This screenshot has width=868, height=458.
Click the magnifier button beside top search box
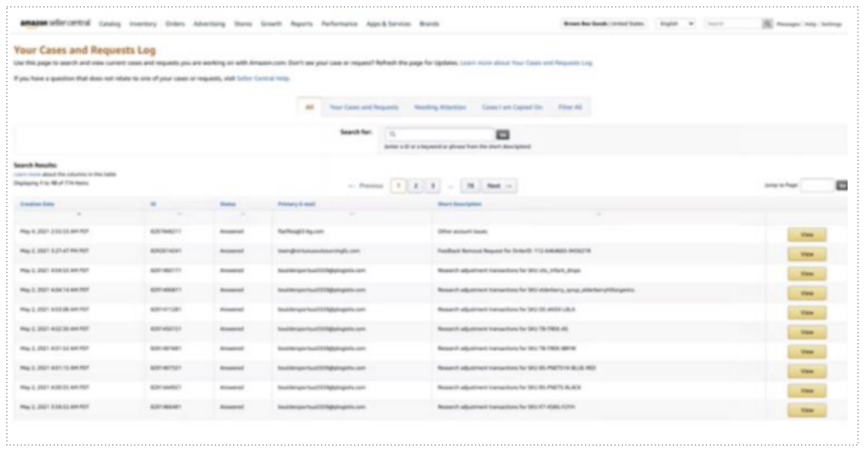767,23
